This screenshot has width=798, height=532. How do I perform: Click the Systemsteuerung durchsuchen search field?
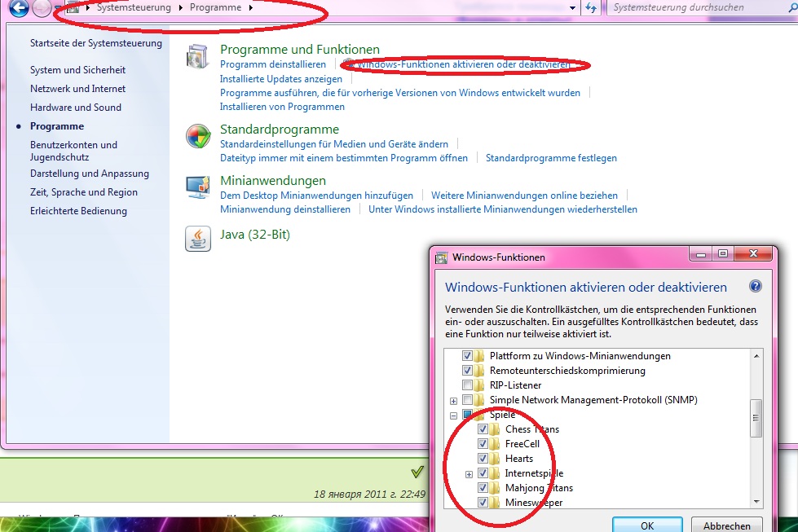click(x=693, y=8)
